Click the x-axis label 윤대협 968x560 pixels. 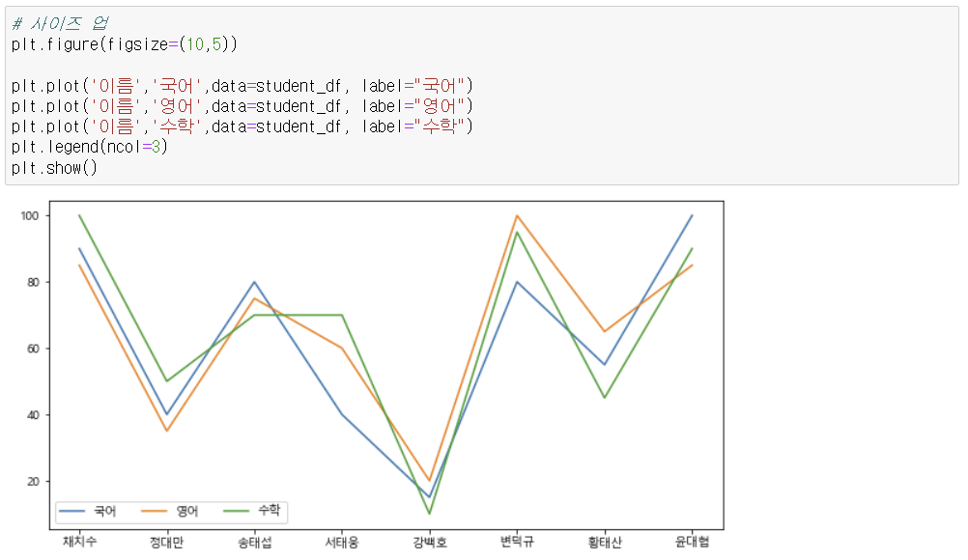click(692, 542)
